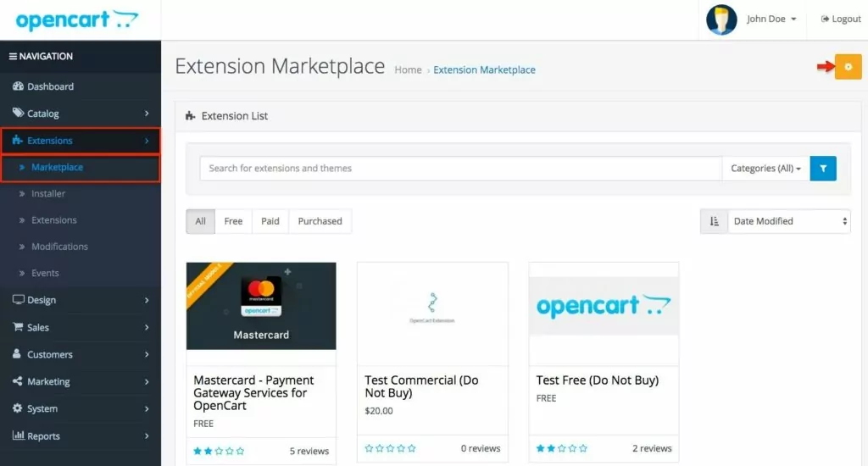Open Mastercard - Payment Gateway Services title
This screenshot has width=868, height=466.
[x=253, y=393]
